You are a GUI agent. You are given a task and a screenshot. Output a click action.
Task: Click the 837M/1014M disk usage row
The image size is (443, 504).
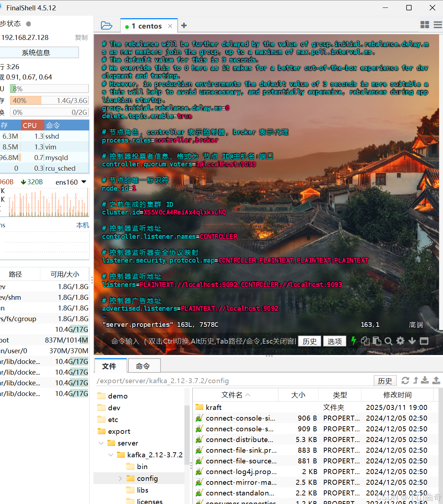point(45,340)
